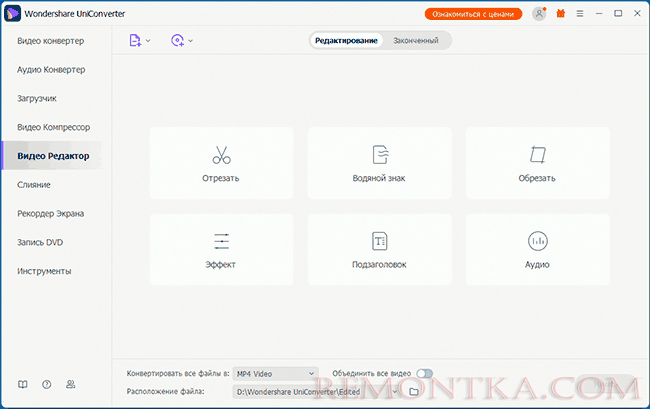This screenshot has height=409, width=650.
Task: Switch to the Редактирование tab
Action: point(346,41)
